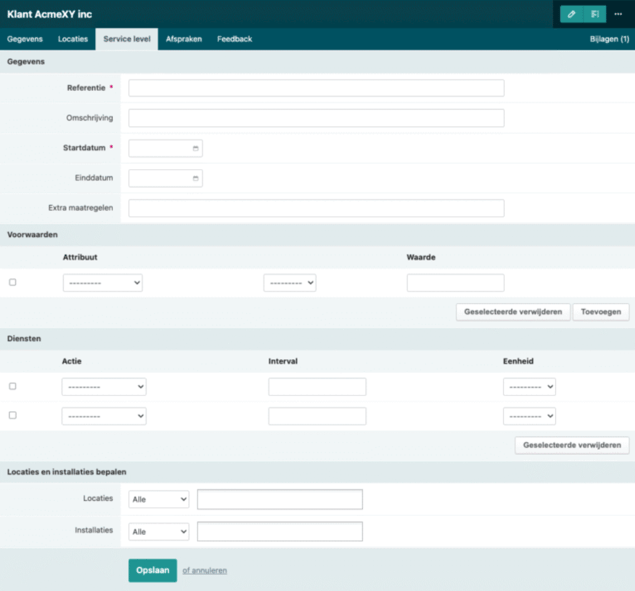Viewport: 635px width, 591px height.
Task: Focus the Referentie text field
Action: pyautogui.click(x=316, y=88)
